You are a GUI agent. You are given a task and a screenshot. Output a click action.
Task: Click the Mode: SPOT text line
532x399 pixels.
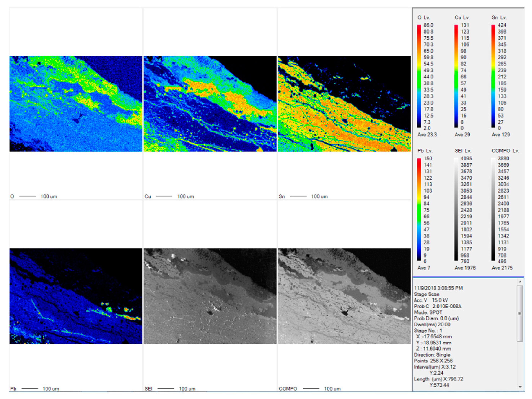[x=428, y=312]
